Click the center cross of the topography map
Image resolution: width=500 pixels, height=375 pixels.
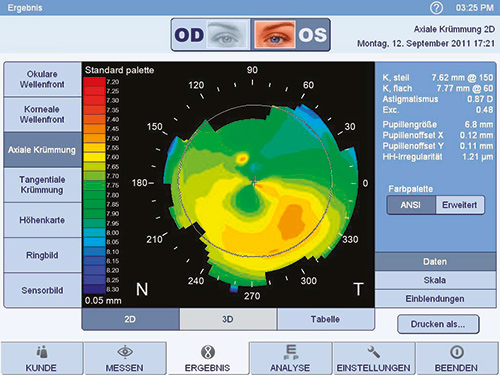254,182
